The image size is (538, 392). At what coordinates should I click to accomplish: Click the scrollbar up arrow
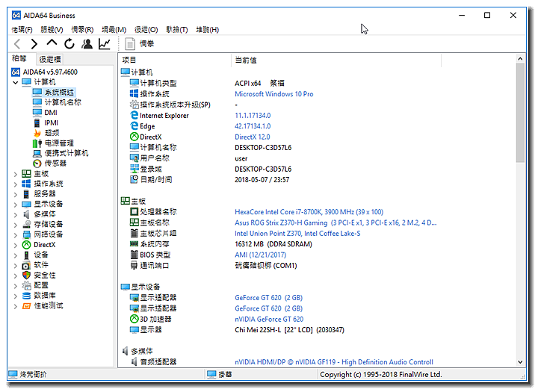click(520, 59)
